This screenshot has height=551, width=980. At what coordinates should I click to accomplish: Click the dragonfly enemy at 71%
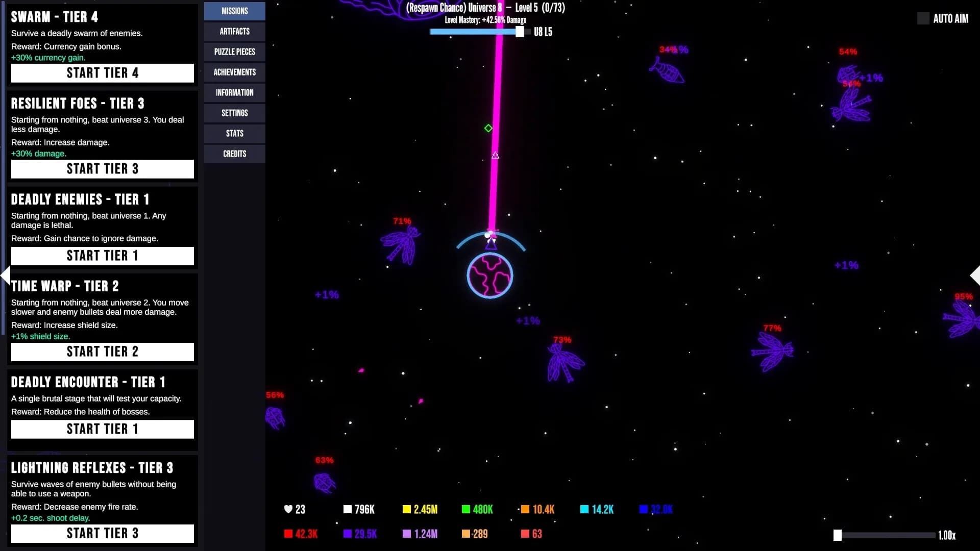402,245
